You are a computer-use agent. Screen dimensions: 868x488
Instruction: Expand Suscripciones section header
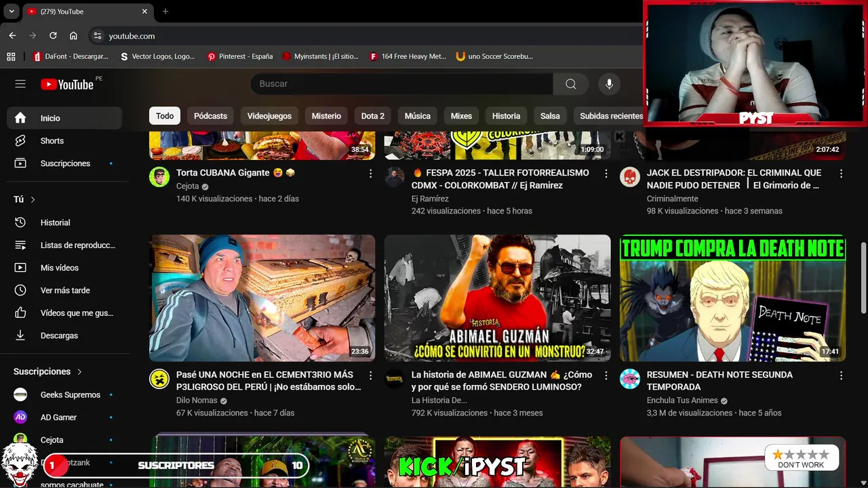(x=47, y=371)
